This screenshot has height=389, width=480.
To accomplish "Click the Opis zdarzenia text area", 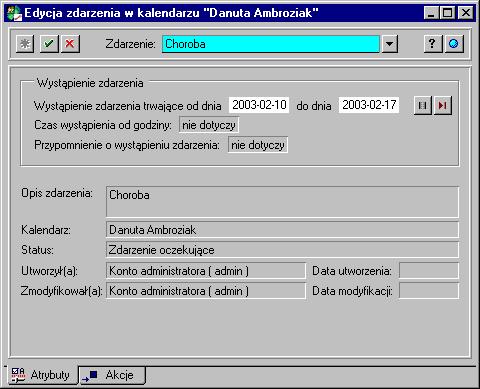I will [282, 202].
